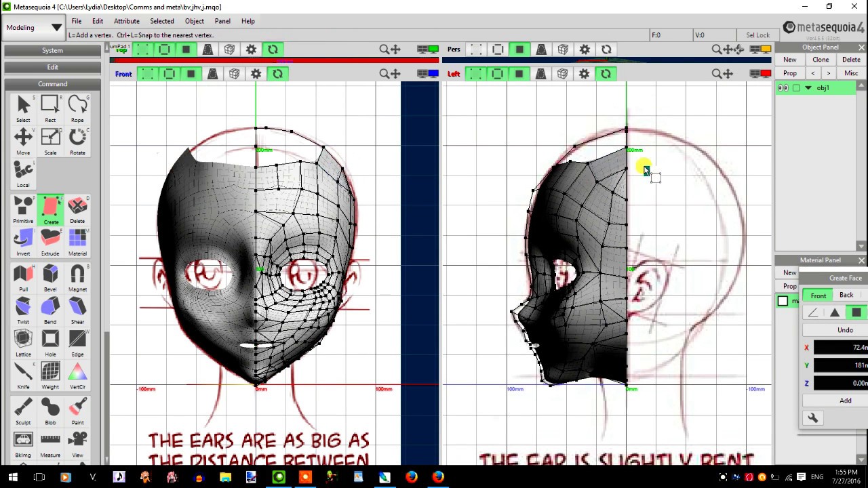Collapse the System section header
This screenshot has width=868, height=488.
(52, 51)
